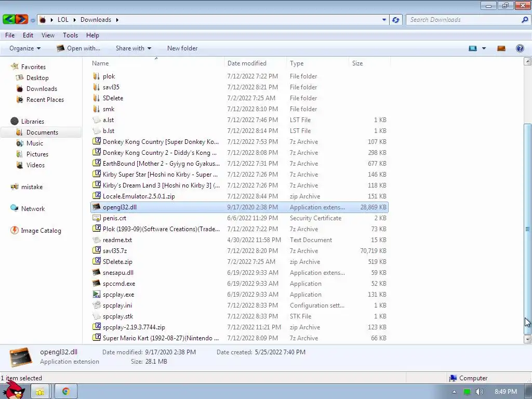Click the vertical scrollbar down arrow
The width and height of the screenshot is (532, 399).
pyautogui.click(x=527, y=339)
